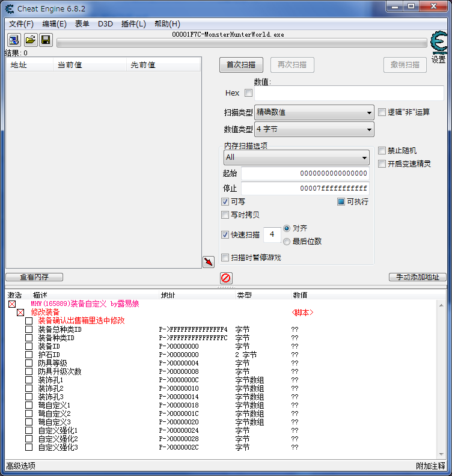Deactivate MHW(165889)装备自定义 script entry

[12, 304]
